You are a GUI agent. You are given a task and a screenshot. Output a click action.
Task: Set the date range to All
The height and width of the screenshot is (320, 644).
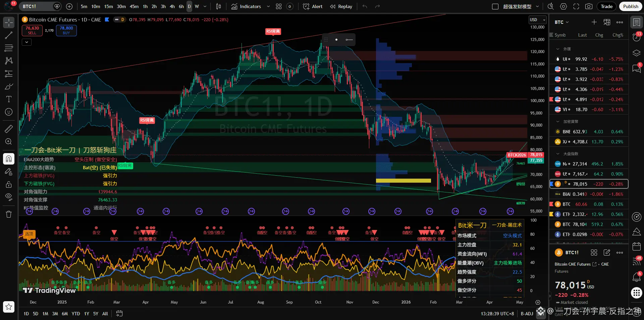point(105,314)
